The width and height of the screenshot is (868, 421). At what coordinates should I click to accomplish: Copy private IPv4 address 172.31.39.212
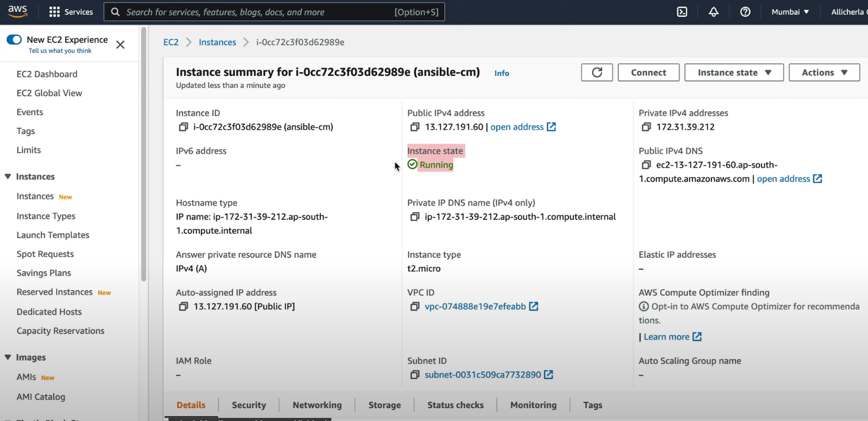(x=646, y=127)
